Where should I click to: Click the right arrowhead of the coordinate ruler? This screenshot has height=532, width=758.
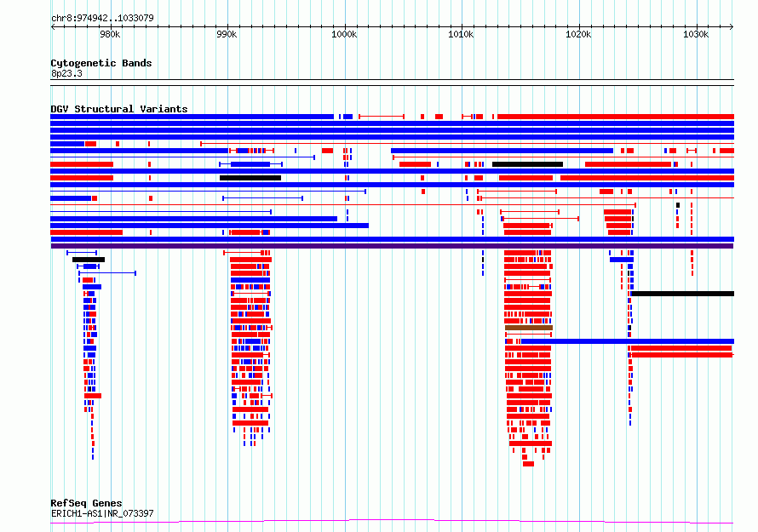tap(732, 26)
